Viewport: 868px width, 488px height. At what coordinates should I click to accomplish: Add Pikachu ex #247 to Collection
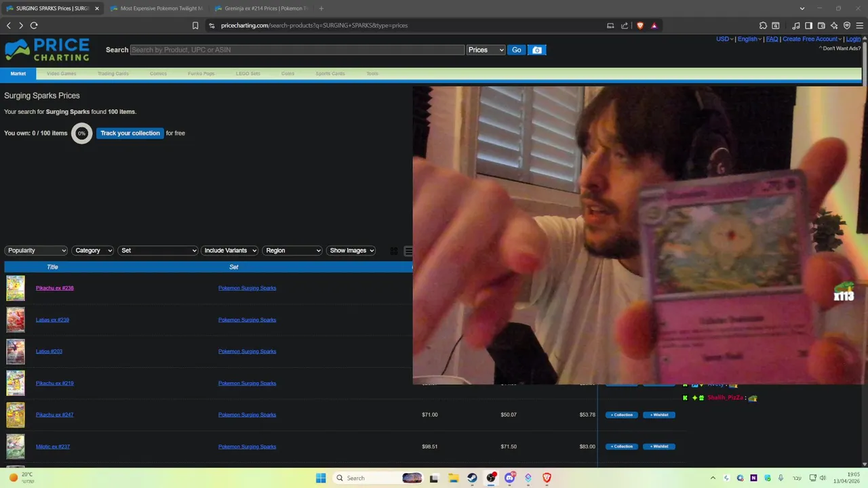pyautogui.click(x=622, y=415)
